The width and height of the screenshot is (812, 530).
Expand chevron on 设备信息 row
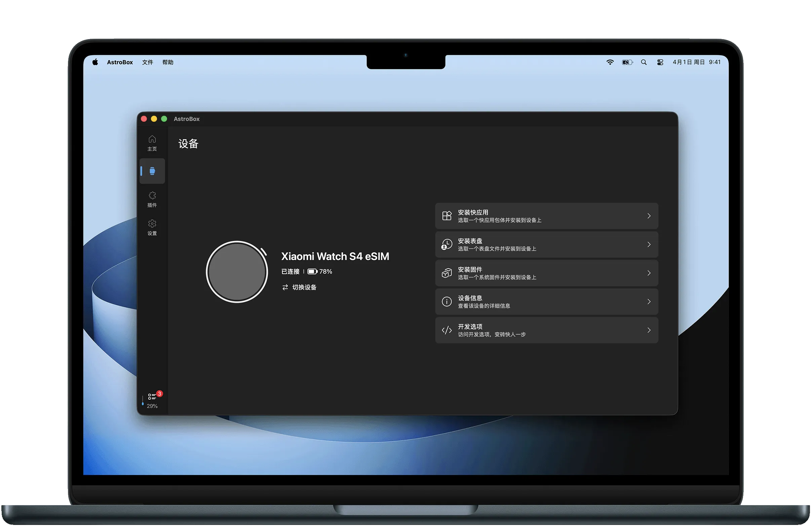pos(649,302)
